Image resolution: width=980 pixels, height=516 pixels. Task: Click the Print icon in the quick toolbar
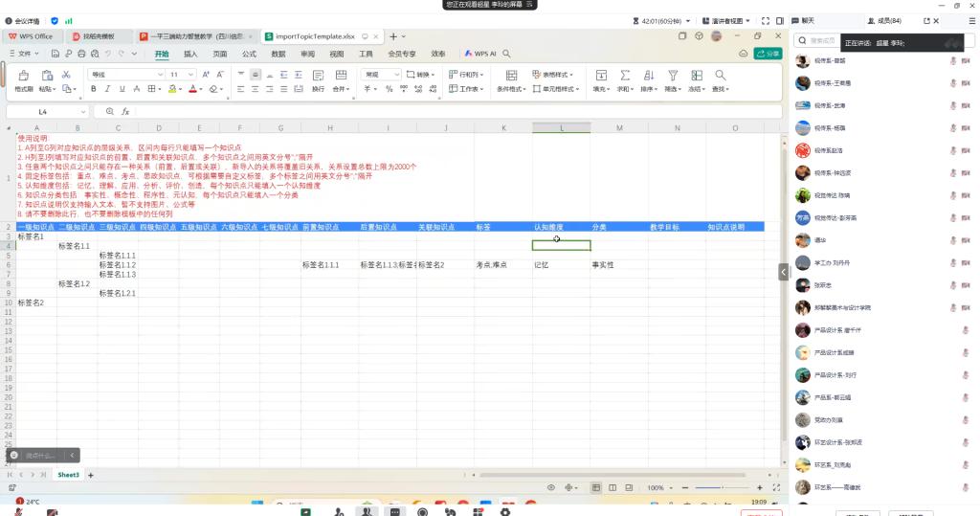coord(81,54)
